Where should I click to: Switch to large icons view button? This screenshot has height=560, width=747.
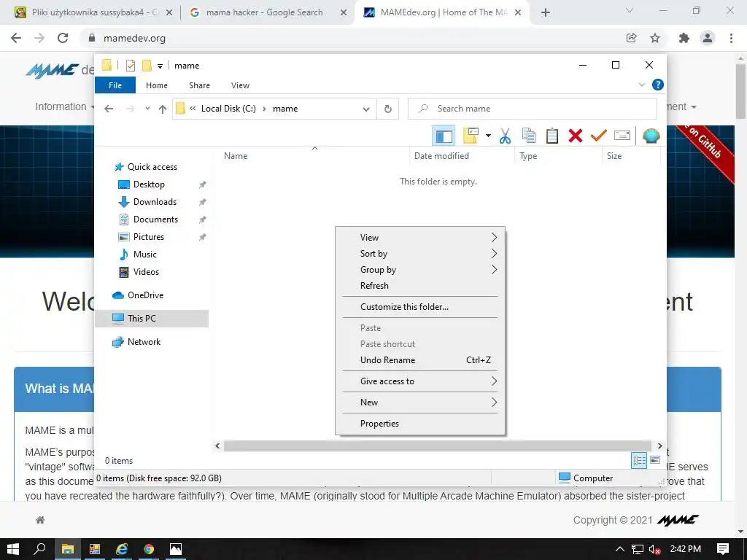pos(655,460)
